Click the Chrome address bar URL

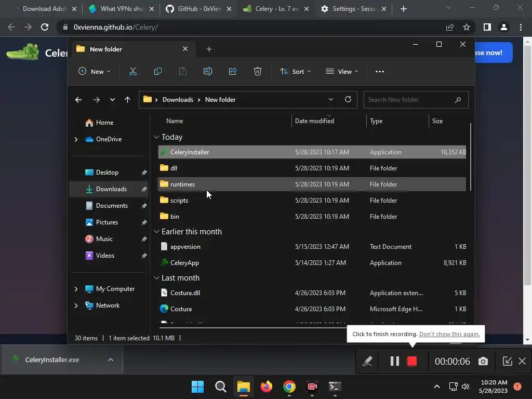116,27
